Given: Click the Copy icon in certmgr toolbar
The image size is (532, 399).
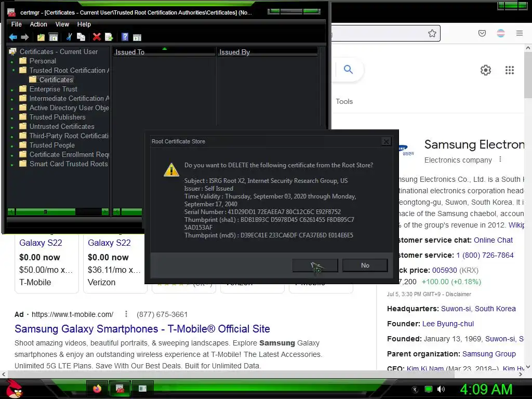Looking at the screenshot, I should (x=81, y=37).
